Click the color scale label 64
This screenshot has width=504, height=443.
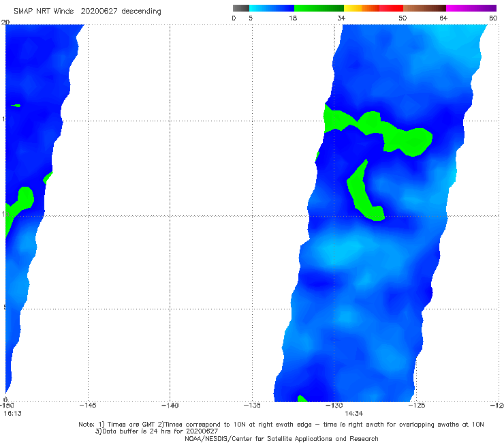click(x=443, y=18)
